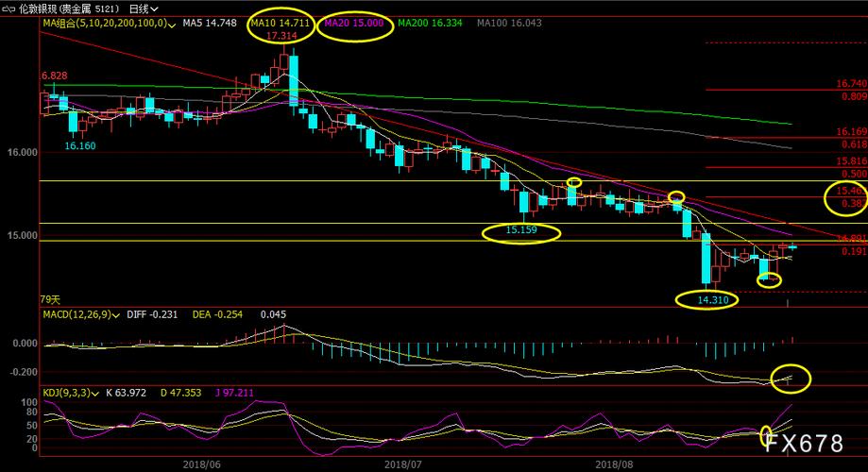This screenshot has height=472, width=868.
Task: Click the circled 14.310 bottom price
Action: pyautogui.click(x=713, y=300)
